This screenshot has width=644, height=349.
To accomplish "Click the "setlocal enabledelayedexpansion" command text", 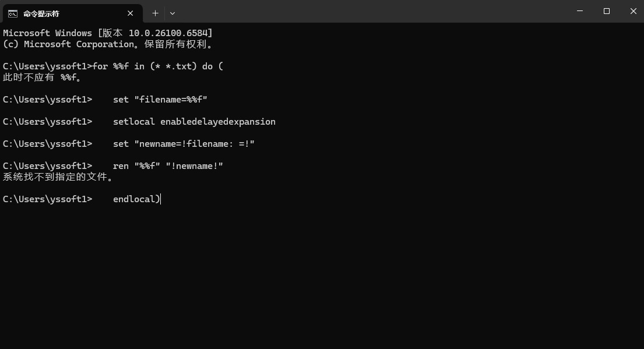I will (x=194, y=122).
